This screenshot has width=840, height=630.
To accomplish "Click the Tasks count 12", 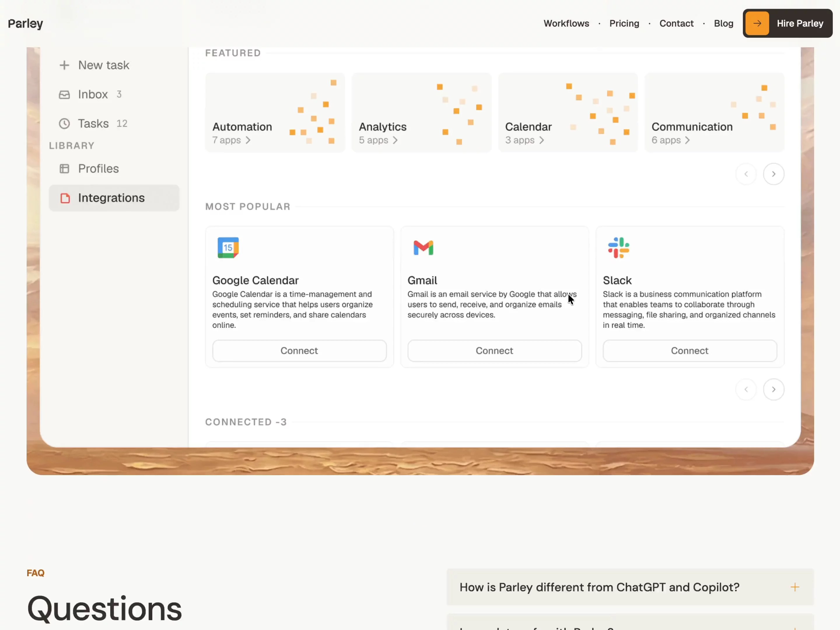I will [122, 124].
